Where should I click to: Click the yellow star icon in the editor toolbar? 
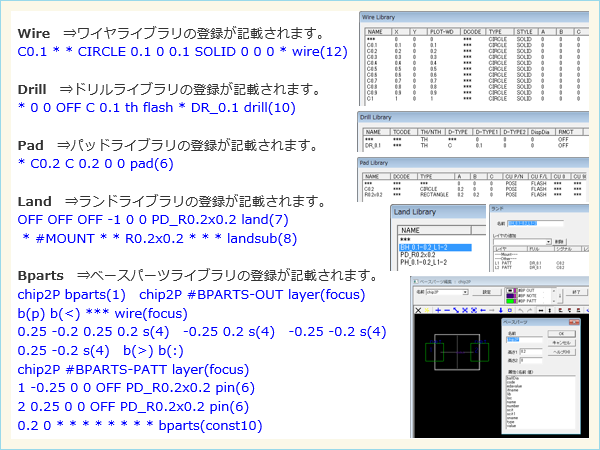(x=427, y=310)
